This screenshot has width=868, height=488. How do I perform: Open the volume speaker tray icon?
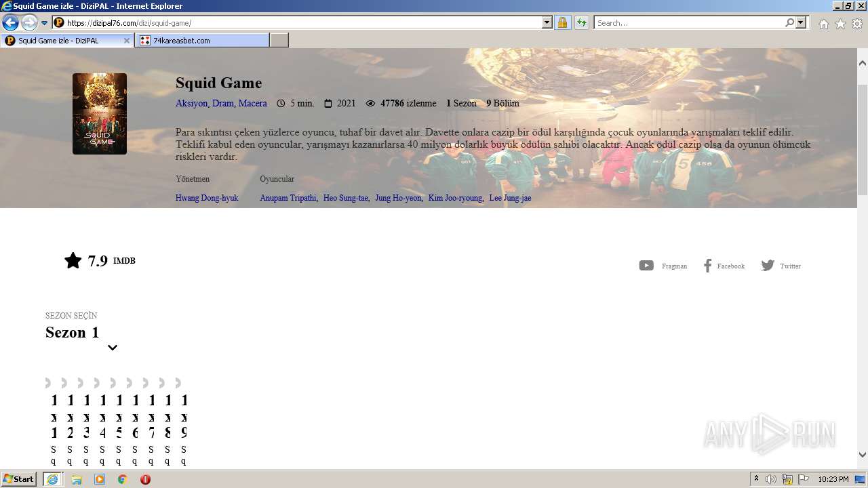771,479
